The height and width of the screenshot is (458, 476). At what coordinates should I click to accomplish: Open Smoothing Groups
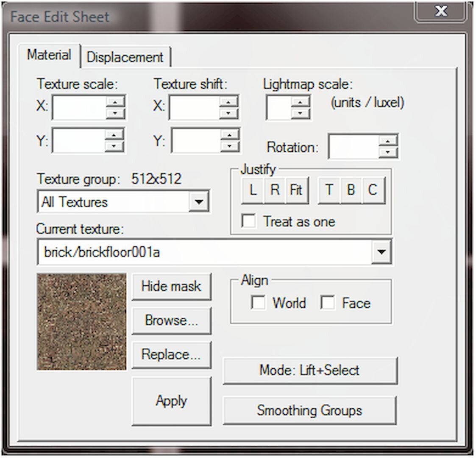click(310, 411)
